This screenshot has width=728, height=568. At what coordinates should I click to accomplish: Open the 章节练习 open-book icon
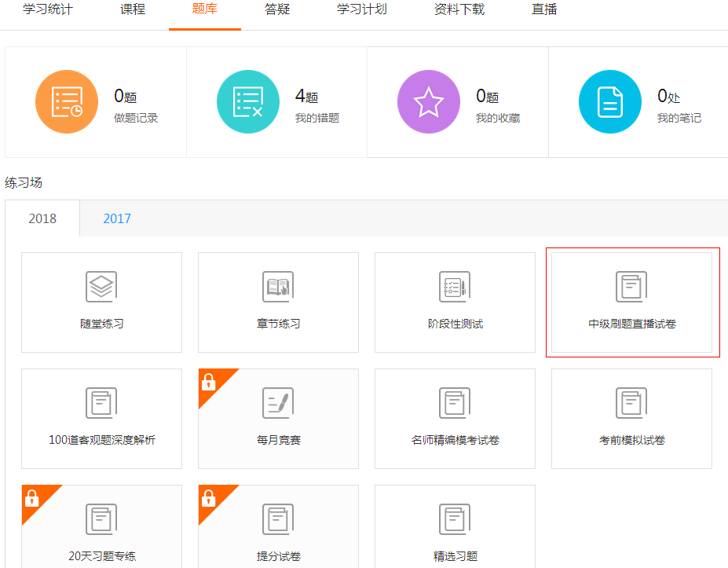point(278,286)
